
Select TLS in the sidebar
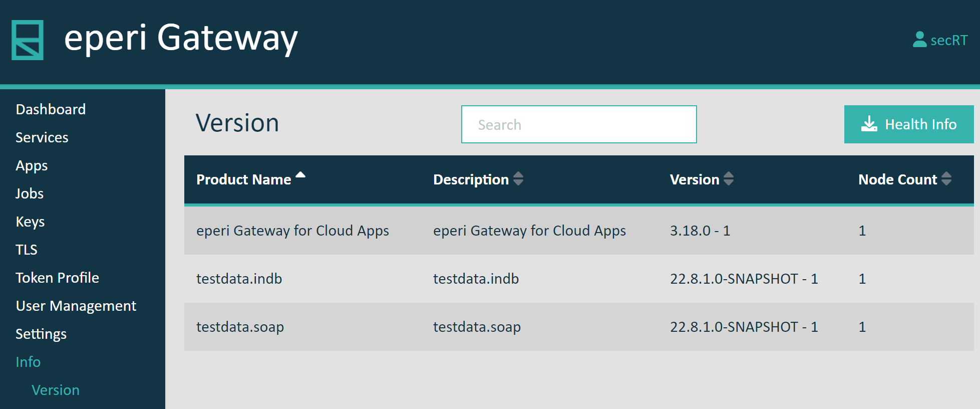[27, 250]
